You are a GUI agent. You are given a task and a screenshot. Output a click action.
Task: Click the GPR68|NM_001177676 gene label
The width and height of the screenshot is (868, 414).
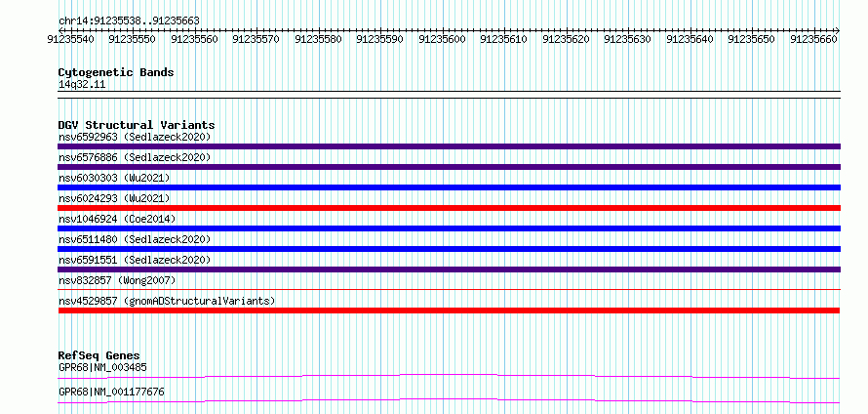point(111,393)
